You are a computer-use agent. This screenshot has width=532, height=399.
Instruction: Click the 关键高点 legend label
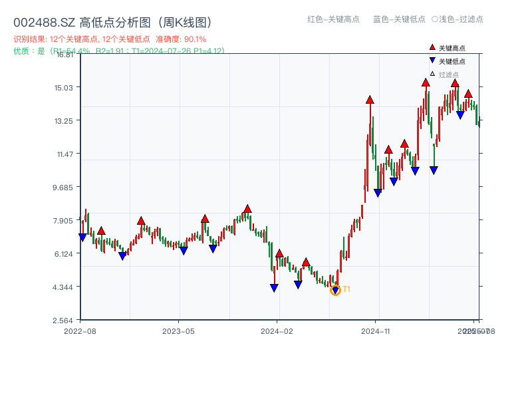tap(452, 48)
